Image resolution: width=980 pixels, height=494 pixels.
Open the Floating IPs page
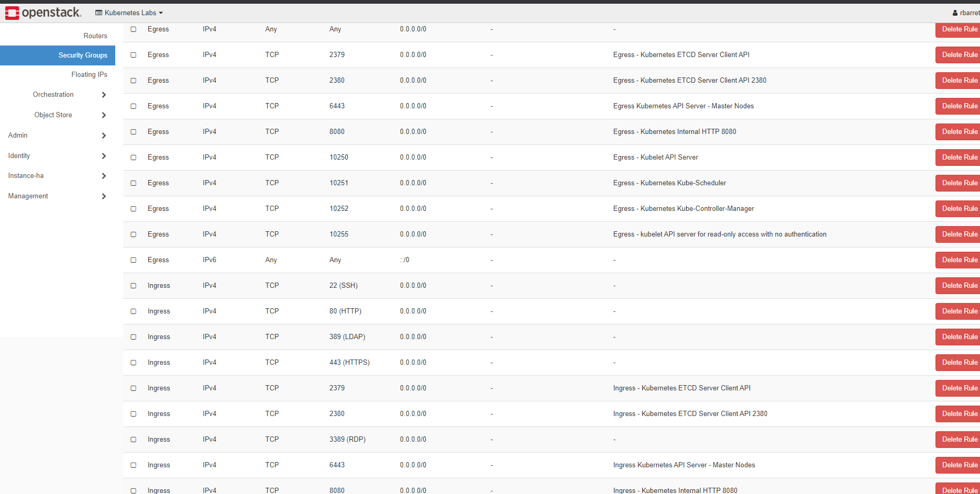(89, 74)
